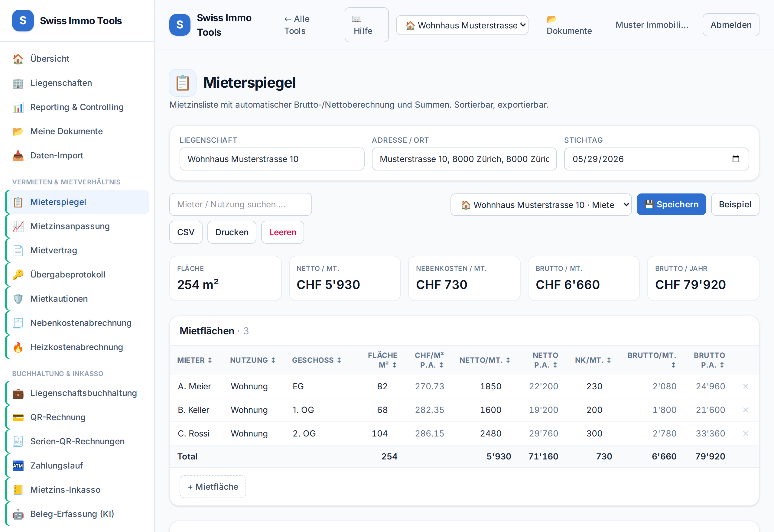Click the Heizkostenabrechnung flame icon
This screenshot has width=774, height=532.
18,347
